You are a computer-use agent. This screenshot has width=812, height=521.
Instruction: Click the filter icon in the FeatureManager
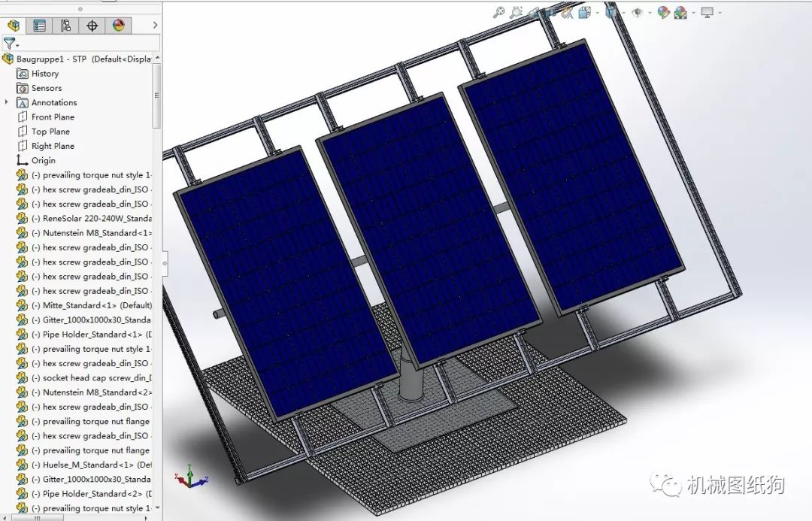(x=10, y=44)
